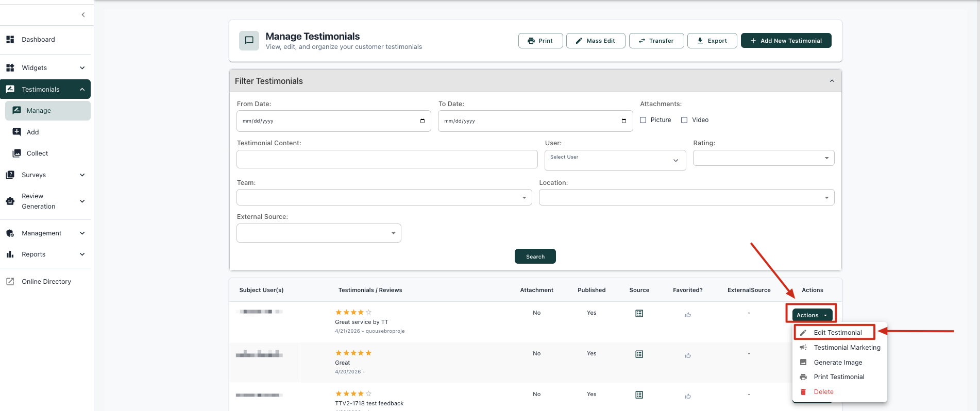Click the Online Directory external link icon
Image resolution: width=980 pixels, height=411 pixels.
tap(10, 282)
